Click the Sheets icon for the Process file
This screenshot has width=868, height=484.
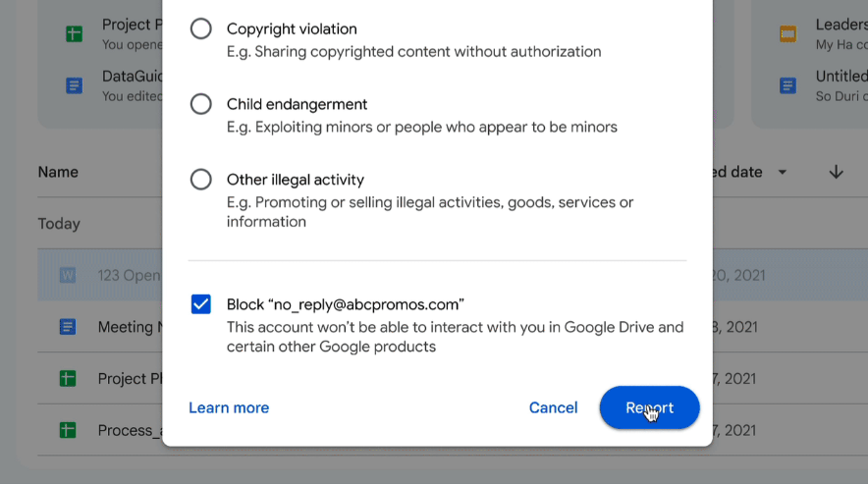pos(68,430)
